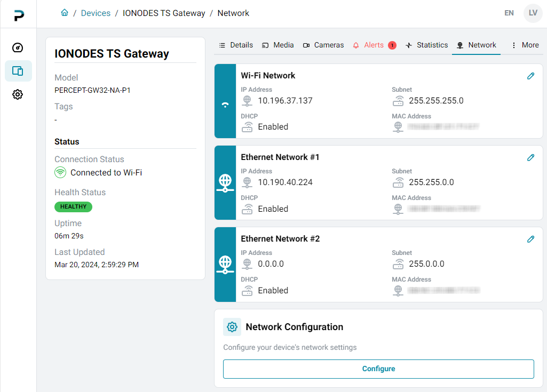
Task: Click the alert notification badge showing 1
Action: click(x=392, y=45)
